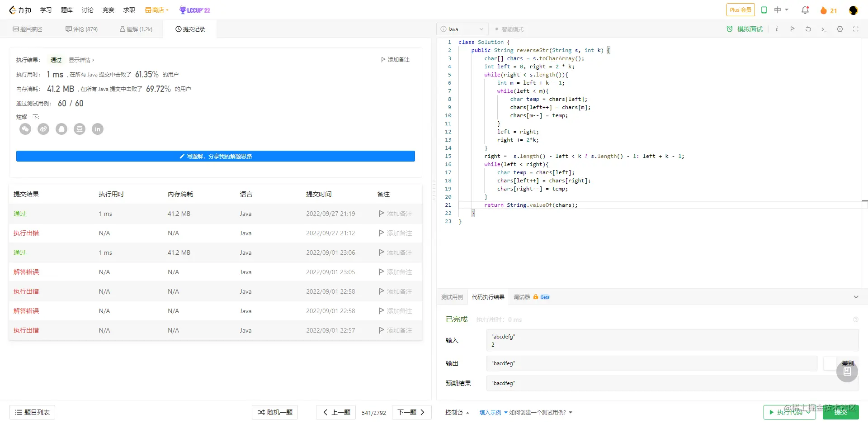Image resolution: width=868 pixels, height=424 pixels.
Task: Open the 解答错误 submission from 2022/09/01 23:05
Action: (x=26, y=272)
